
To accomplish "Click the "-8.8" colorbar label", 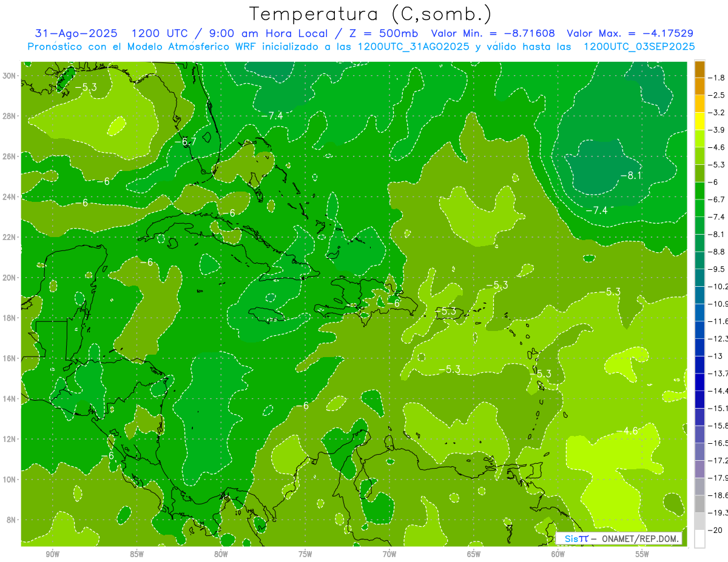I will [717, 252].
